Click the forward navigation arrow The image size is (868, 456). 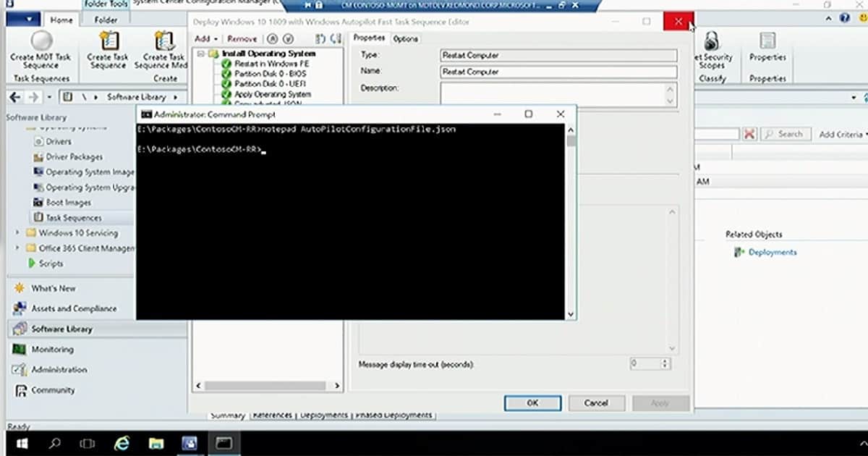pos(33,97)
